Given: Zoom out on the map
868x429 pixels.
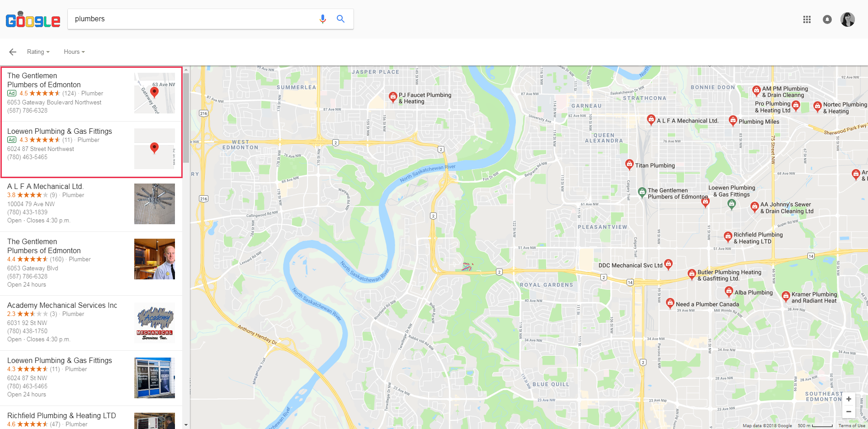Looking at the screenshot, I should (849, 412).
